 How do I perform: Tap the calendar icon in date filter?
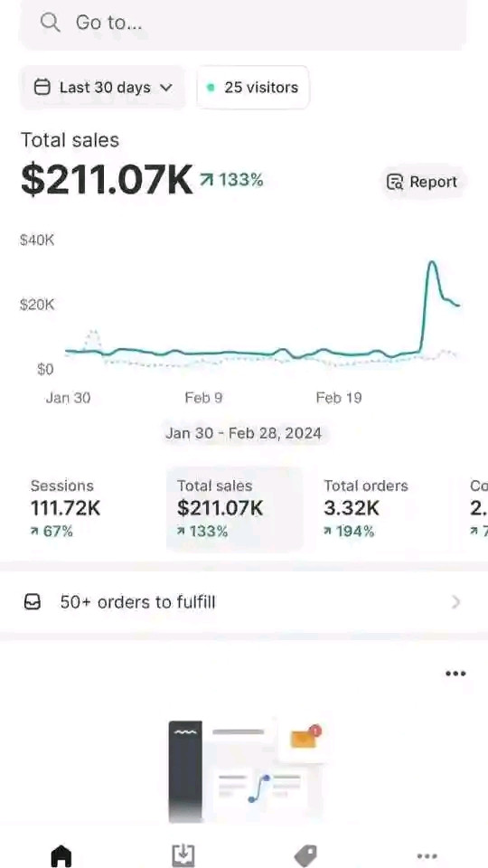click(42, 88)
